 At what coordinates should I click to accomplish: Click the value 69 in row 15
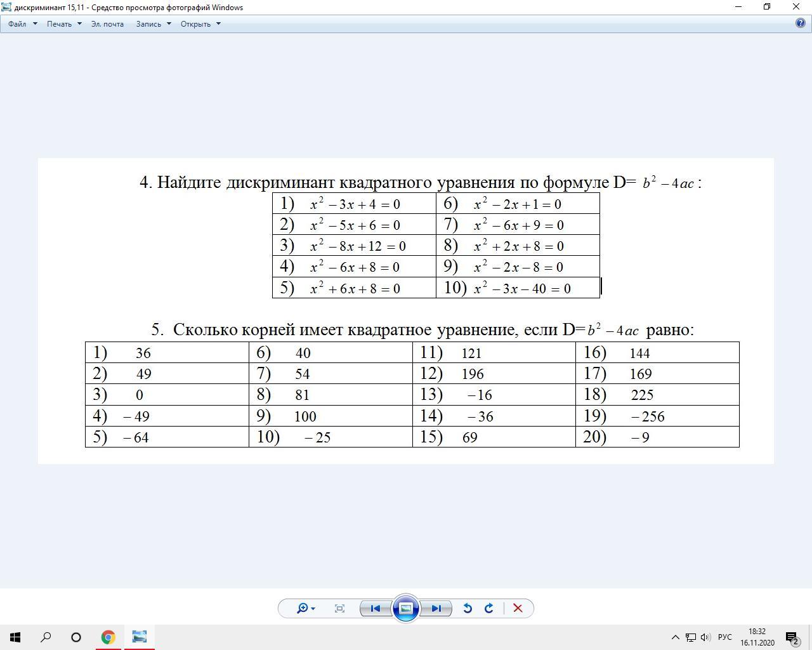pyautogui.click(x=470, y=437)
